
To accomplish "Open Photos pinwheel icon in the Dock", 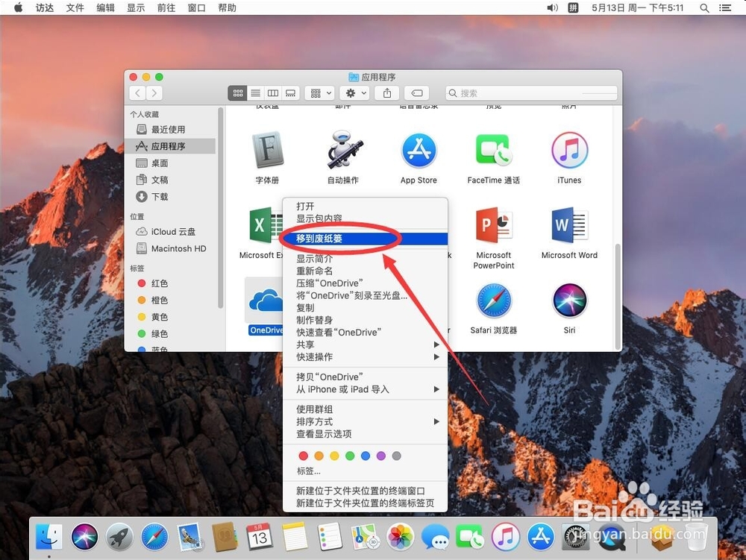I will 401,537.
